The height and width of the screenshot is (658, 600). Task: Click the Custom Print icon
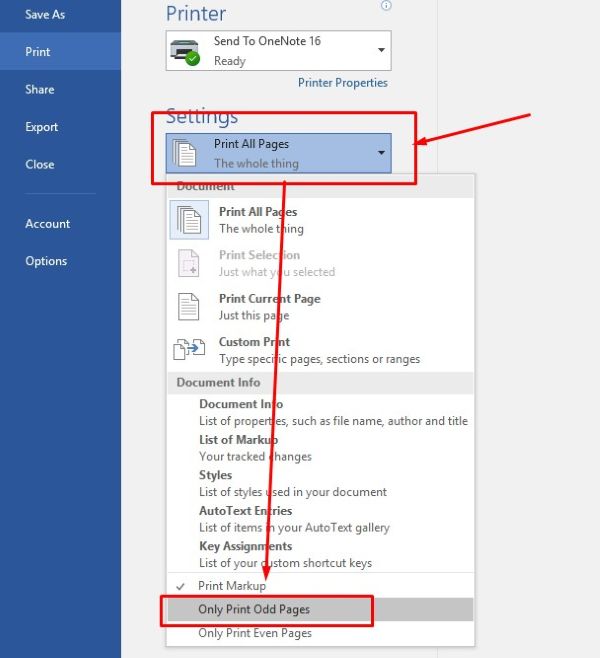tap(189, 349)
